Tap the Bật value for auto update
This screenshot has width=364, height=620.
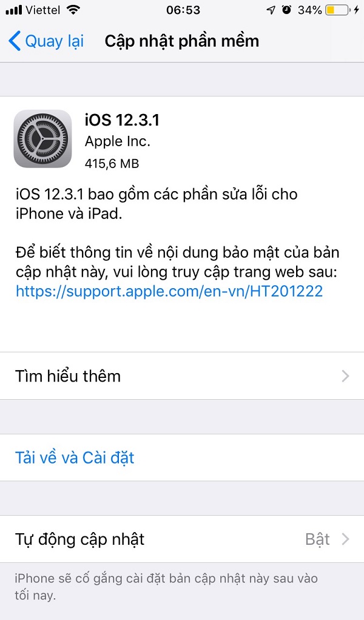pyautogui.click(x=317, y=539)
